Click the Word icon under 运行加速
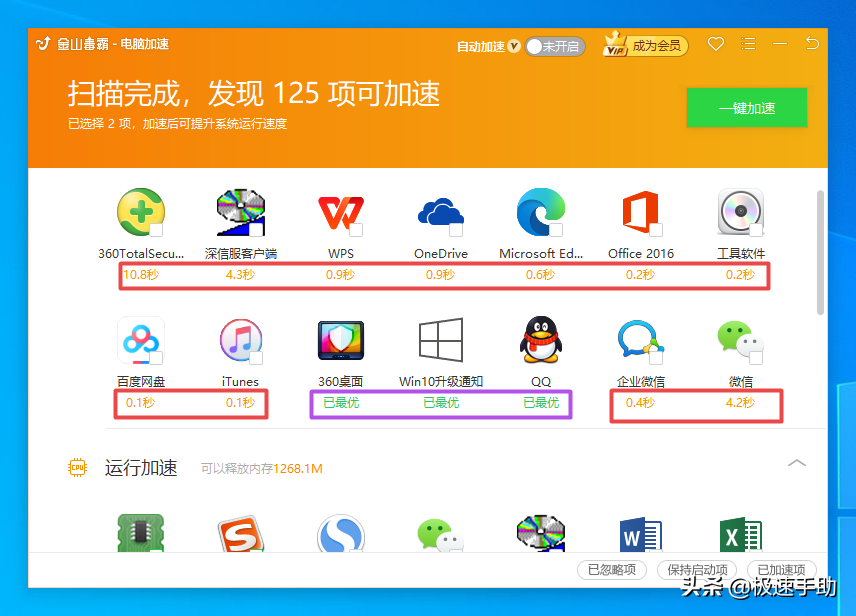The height and width of the screenshot is (616, 856). (x=640, y=535)
